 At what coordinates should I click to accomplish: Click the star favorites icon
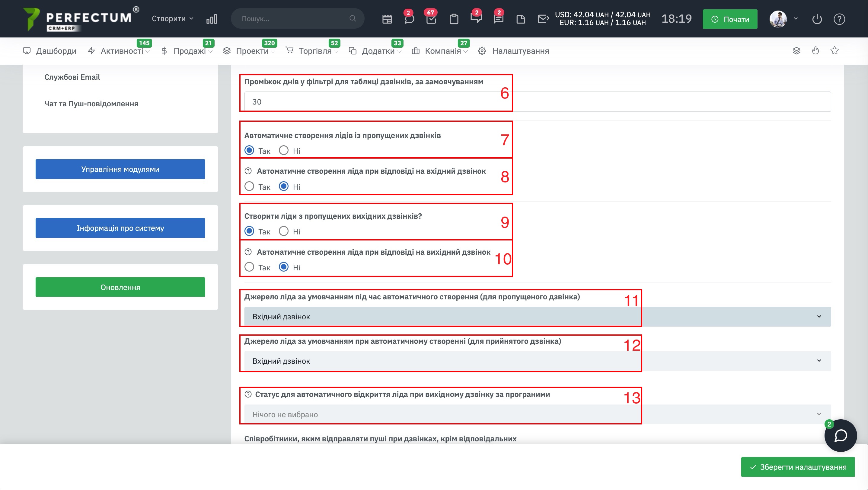834,50
